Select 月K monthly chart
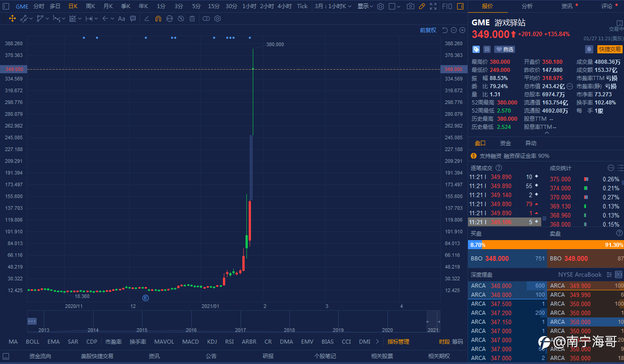 [x=108, y=6]
